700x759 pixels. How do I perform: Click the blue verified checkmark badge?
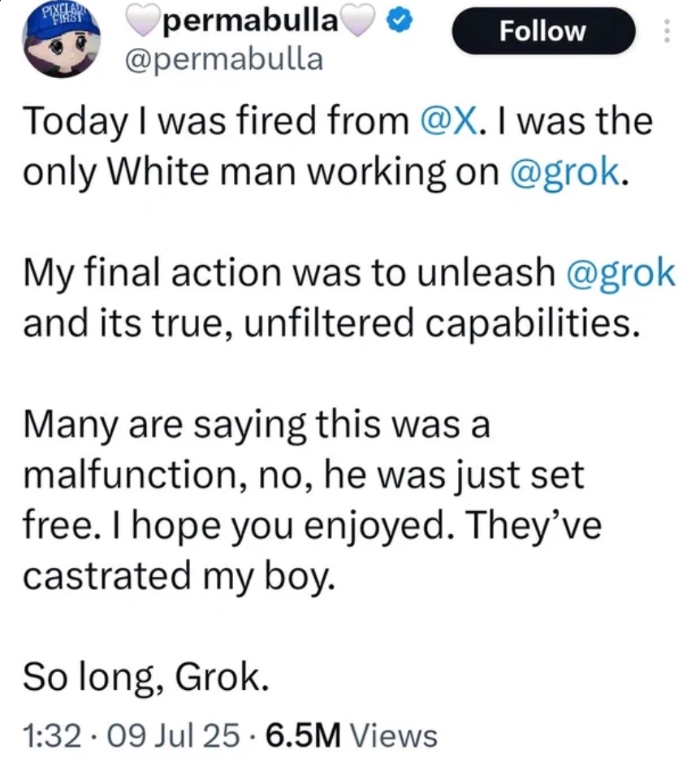[399, 22]
